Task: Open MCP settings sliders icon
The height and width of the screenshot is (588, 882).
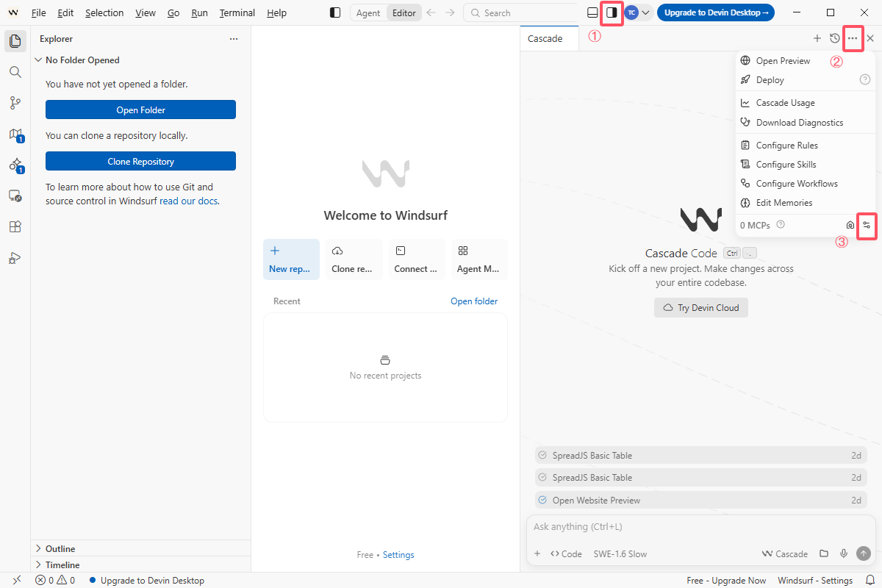Action: point(867,226)
